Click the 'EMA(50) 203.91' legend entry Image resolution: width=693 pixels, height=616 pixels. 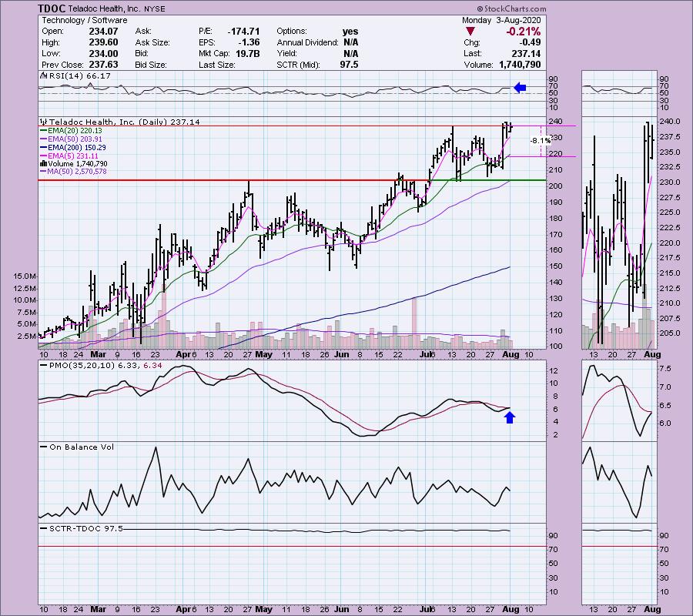pyautogui.click(x=75, y=139)
